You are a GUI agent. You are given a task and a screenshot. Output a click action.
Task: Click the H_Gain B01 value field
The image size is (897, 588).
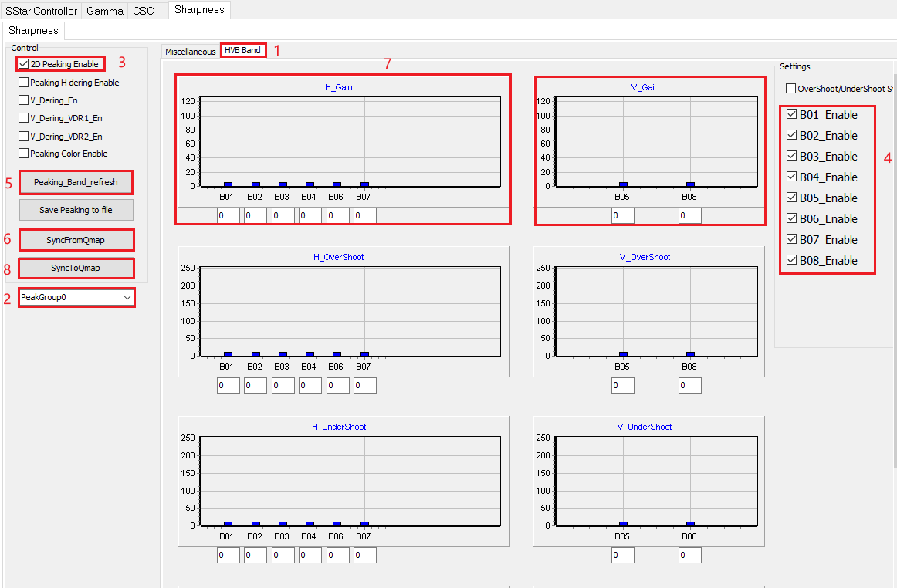pos(228,215)
